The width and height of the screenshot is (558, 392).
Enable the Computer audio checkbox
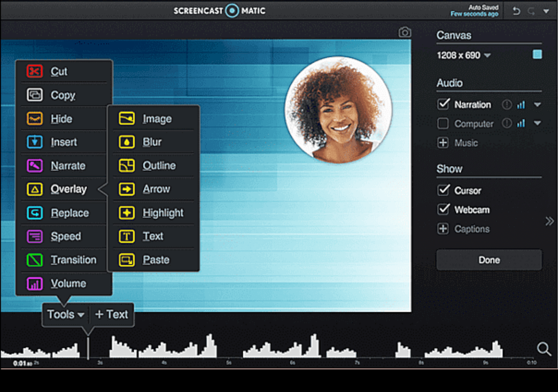(443, 124)
